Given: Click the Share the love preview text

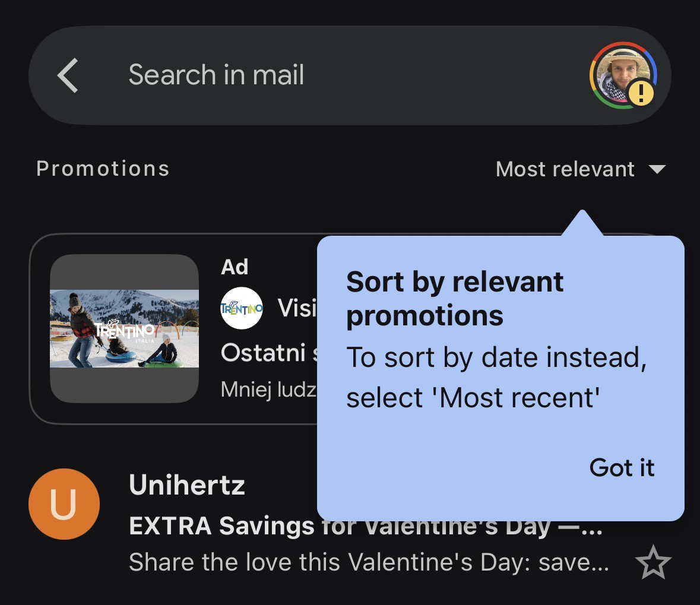Looking at the screenshot, I should (x=368, y=562).
